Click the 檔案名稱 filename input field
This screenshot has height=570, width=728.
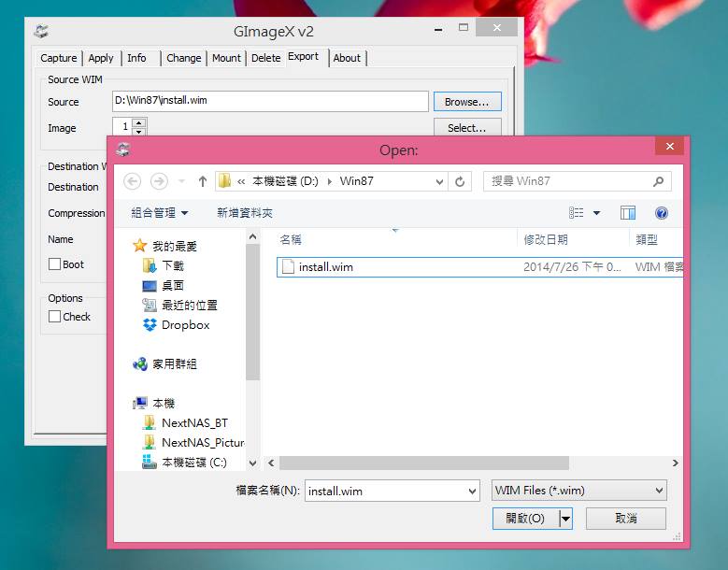click(385, 492)
